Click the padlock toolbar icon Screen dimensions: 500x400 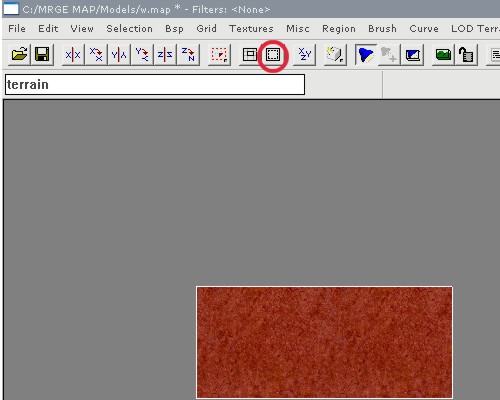click(466, 55)
